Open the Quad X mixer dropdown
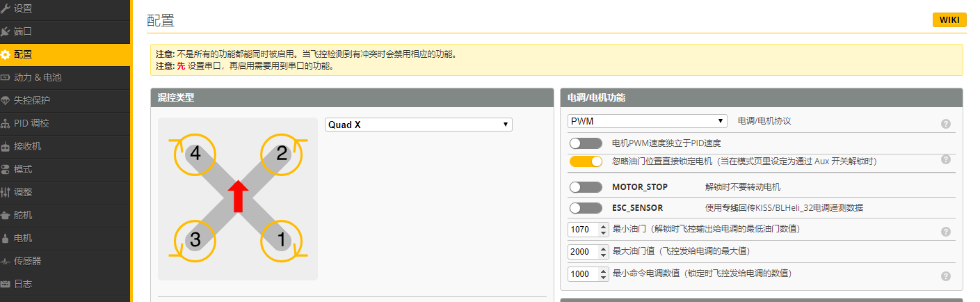This screenshot has width=980, height=302. pos(419,125)
